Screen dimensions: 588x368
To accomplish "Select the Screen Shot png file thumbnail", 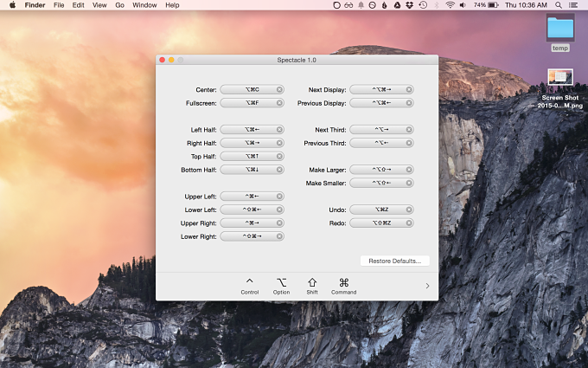I will point(560,77).
